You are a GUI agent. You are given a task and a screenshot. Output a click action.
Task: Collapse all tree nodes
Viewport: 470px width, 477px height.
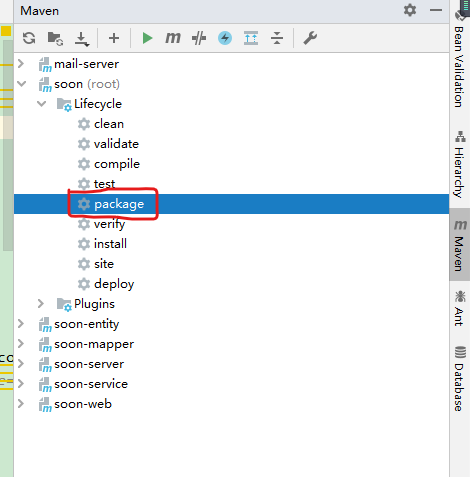click(277, 38)
